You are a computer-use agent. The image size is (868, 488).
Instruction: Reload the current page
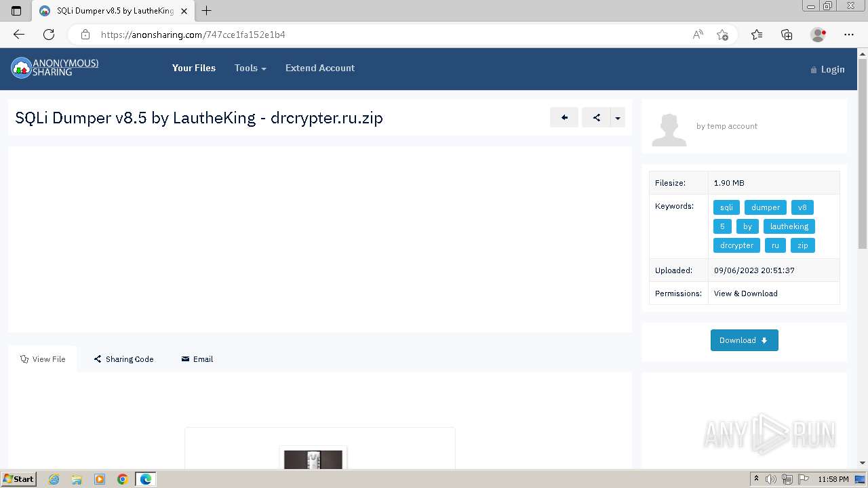[49, 35]
